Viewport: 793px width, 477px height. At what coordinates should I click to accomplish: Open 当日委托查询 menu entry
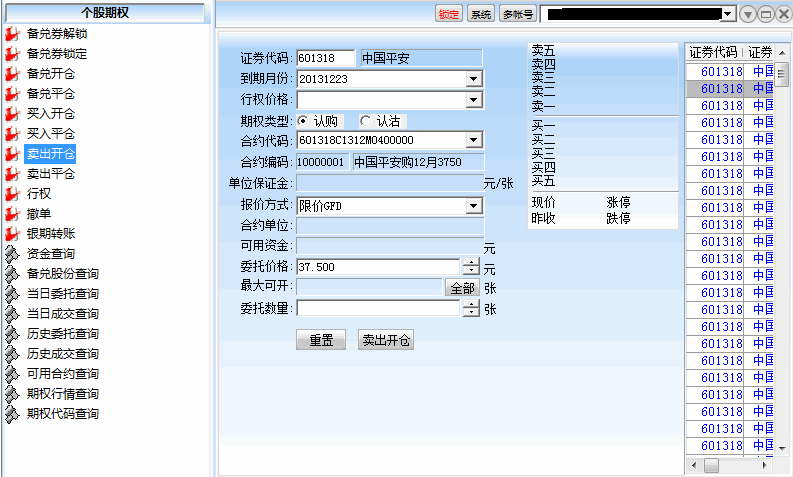click(x=63, y=294)
